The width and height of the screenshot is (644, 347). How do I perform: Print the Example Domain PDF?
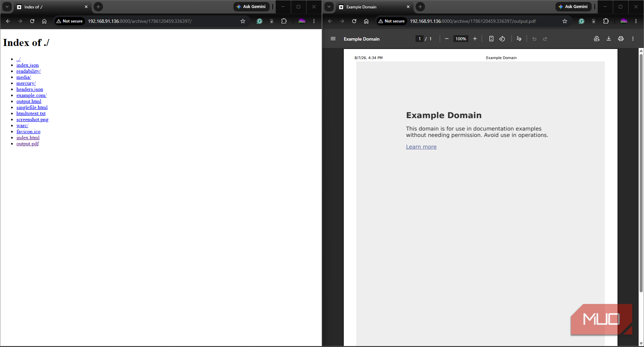(621, 39)
